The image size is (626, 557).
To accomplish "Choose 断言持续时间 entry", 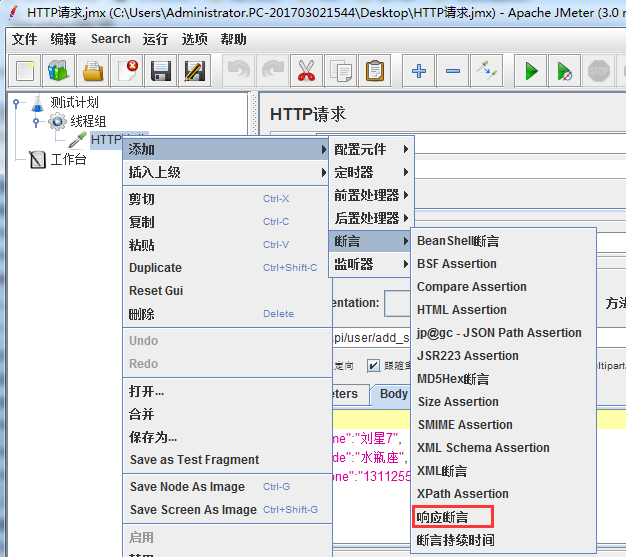I will click(503, 540).
